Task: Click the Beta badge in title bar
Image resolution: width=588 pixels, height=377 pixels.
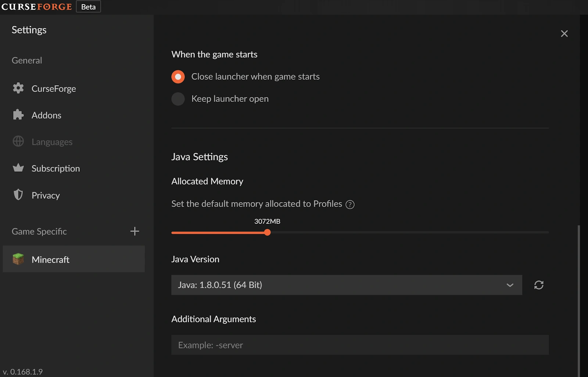Action: (88, 7)
